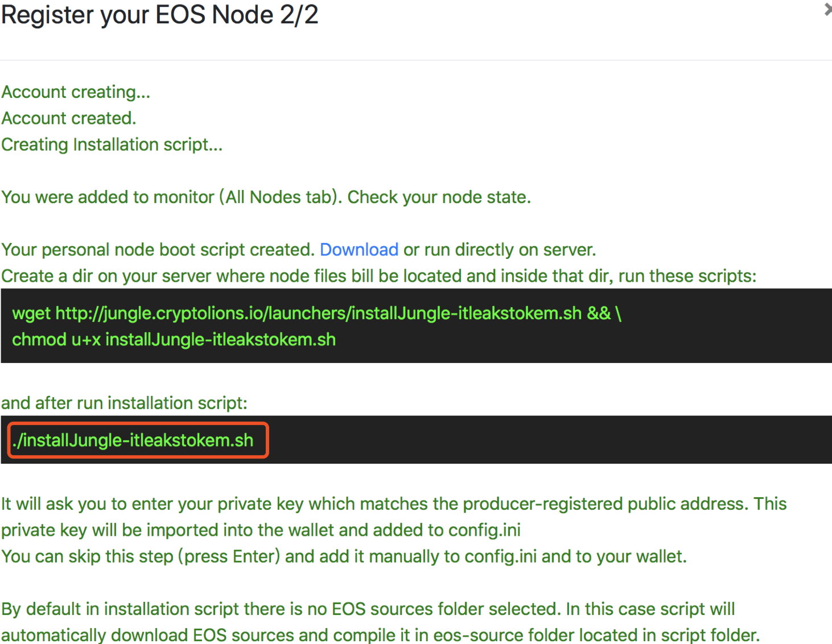The image size is (832, 644).
Task: Click the chmod u+x installJungle command line
Action: 174,340
